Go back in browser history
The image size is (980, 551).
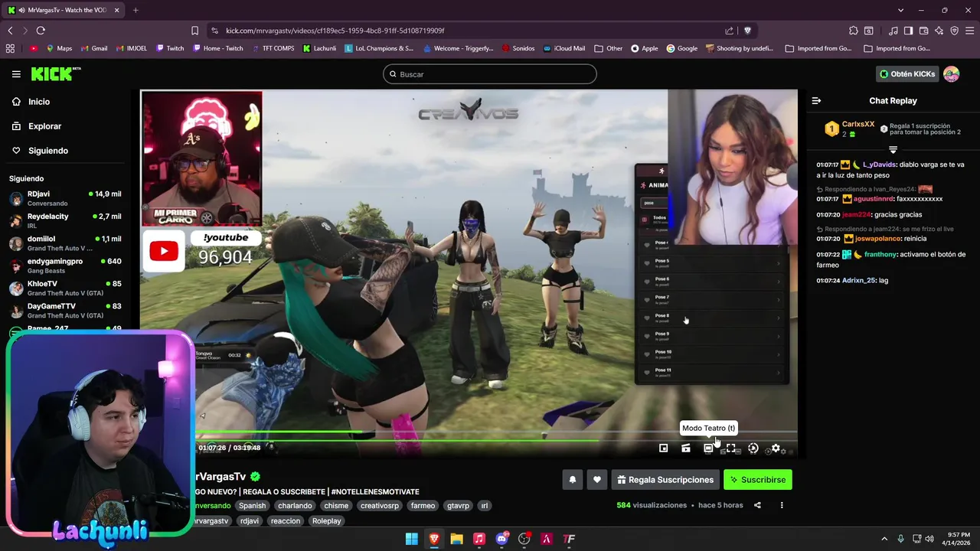(10, 31)
